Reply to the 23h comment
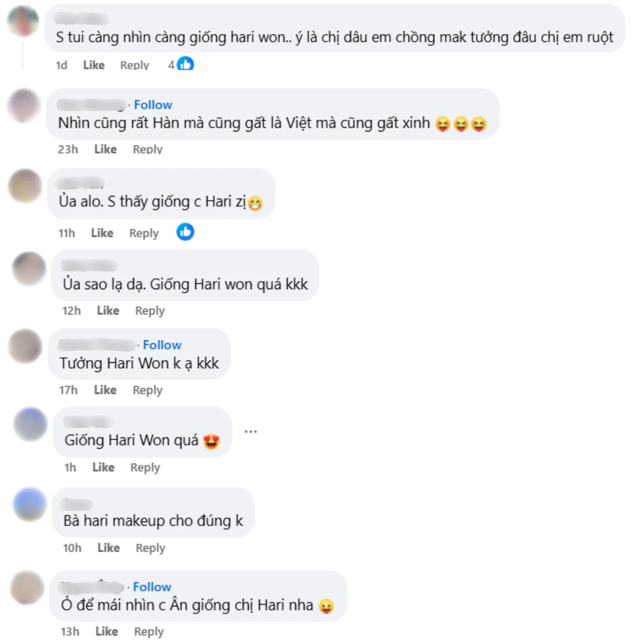Image resolution: width=644 pixels, height=644 pixels. [x=148, y=149]
